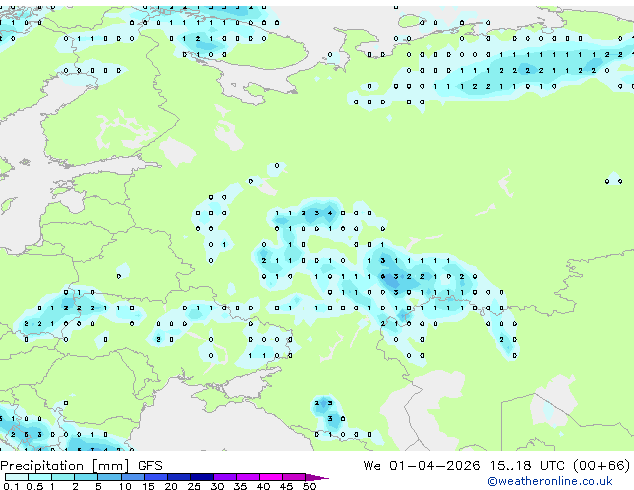The width and height of the screenshot is (634, 490).
Task: Click the 'GFS' model label
Action: [x=150, y=466]
